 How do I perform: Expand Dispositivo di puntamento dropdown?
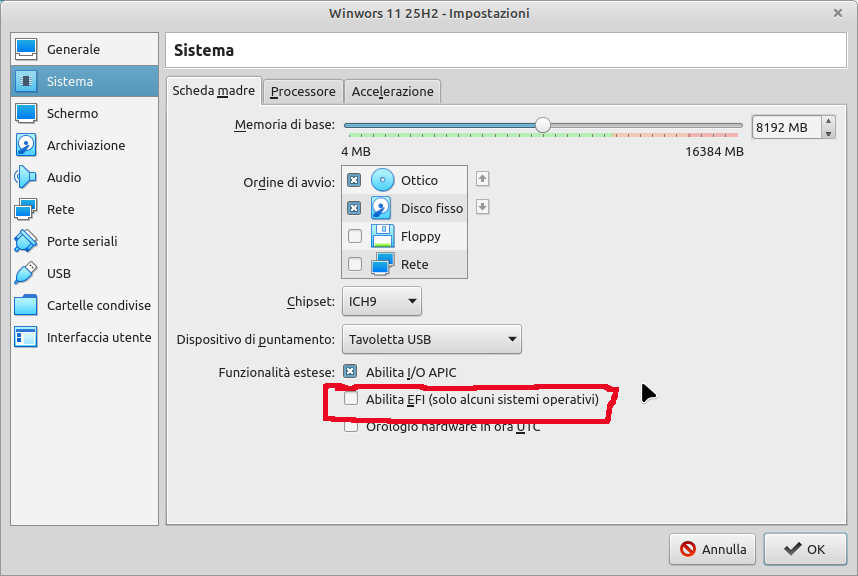432,339
